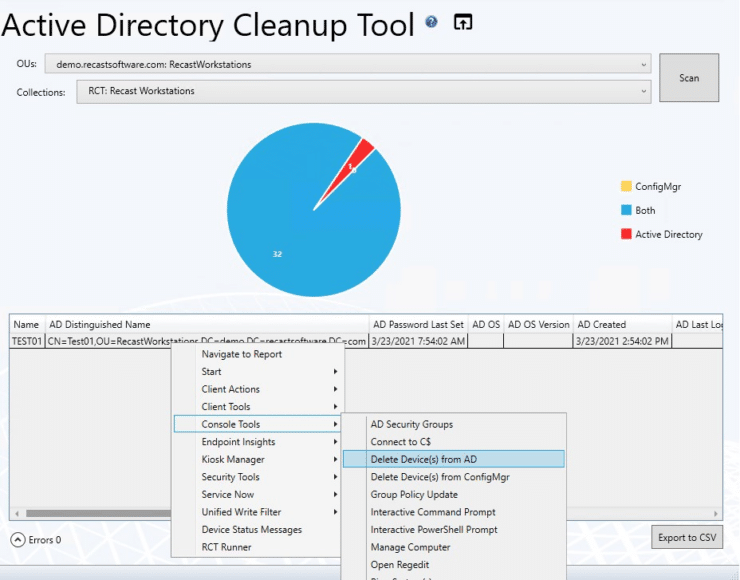
Task: Click the horizontal scrollbar left arrow
Action: [17, 513]
